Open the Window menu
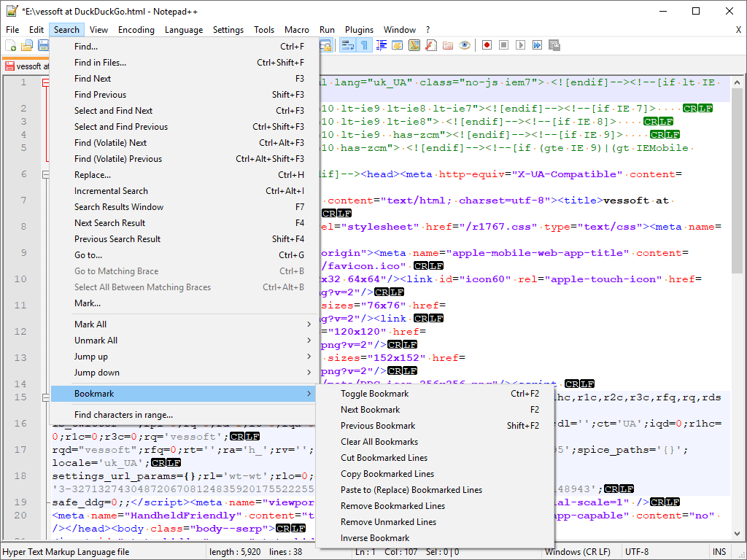 [x=400, y=29]
